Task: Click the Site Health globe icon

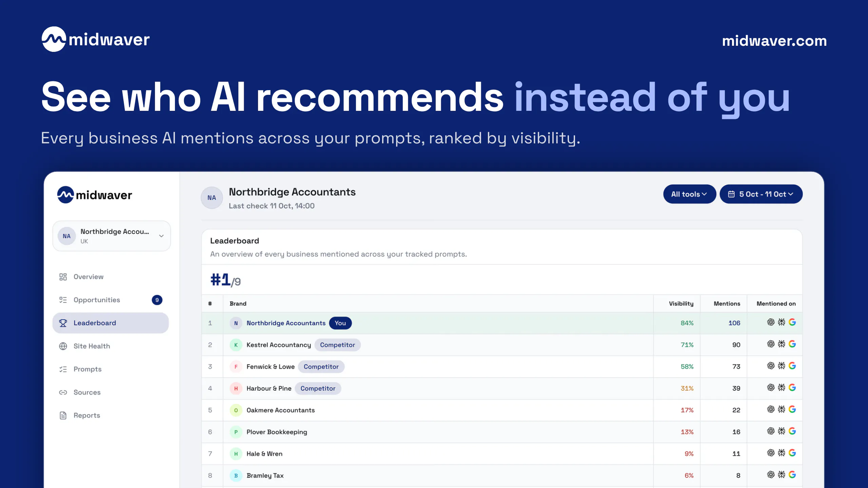Action: [63, 346]
